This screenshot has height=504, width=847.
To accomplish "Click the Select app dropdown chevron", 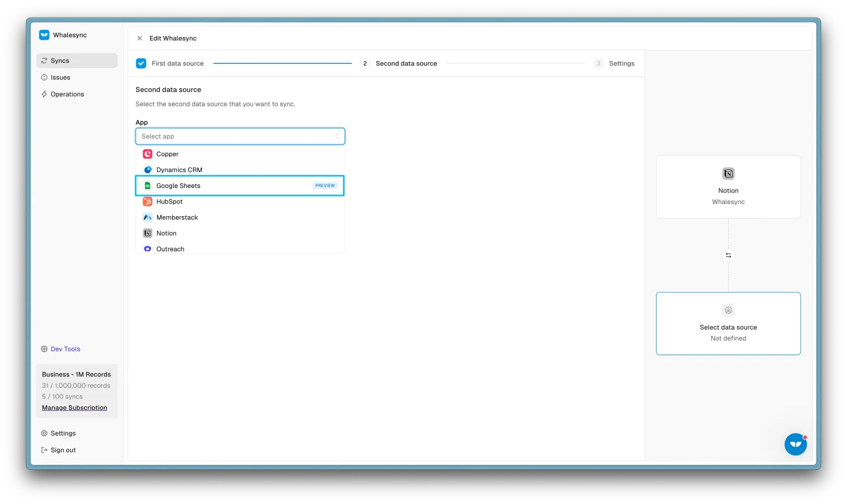I will pos(336,136).
